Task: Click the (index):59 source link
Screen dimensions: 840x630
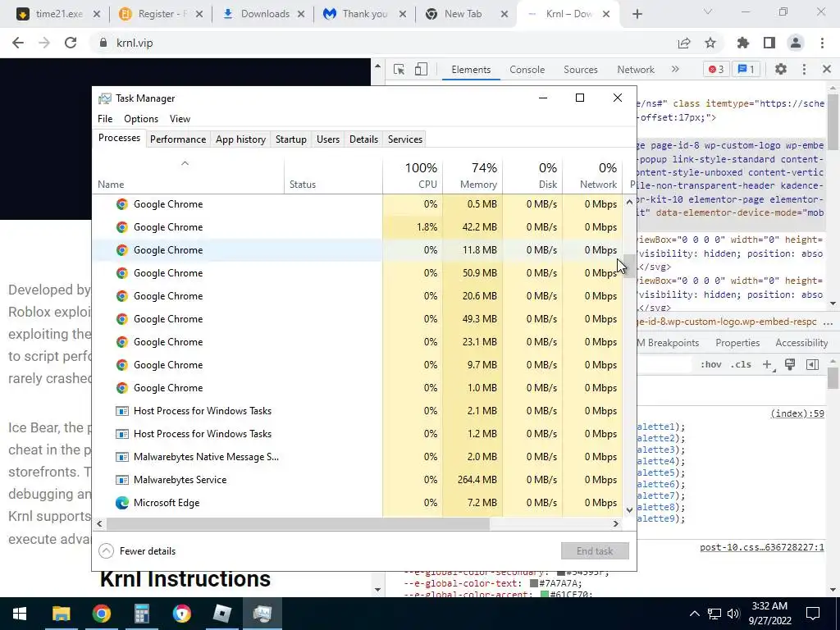Action: pos(797,413)
